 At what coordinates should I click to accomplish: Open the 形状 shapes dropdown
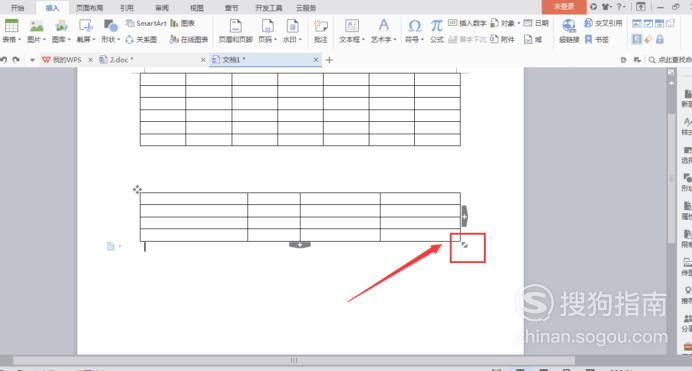coord(110,31)
